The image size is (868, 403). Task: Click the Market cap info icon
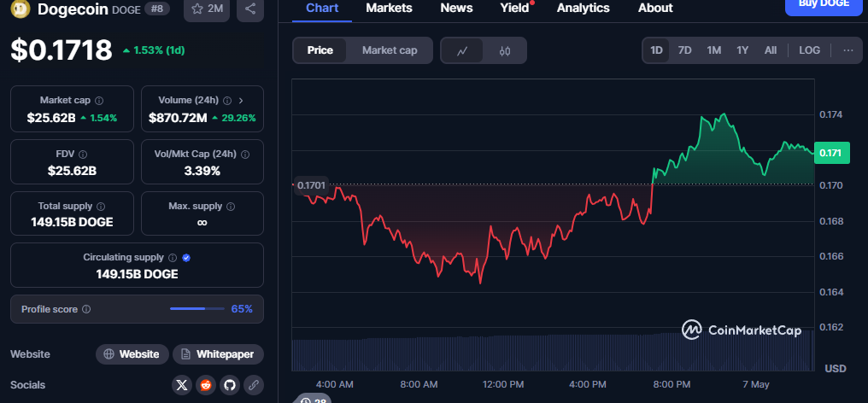tap(99, 101)
